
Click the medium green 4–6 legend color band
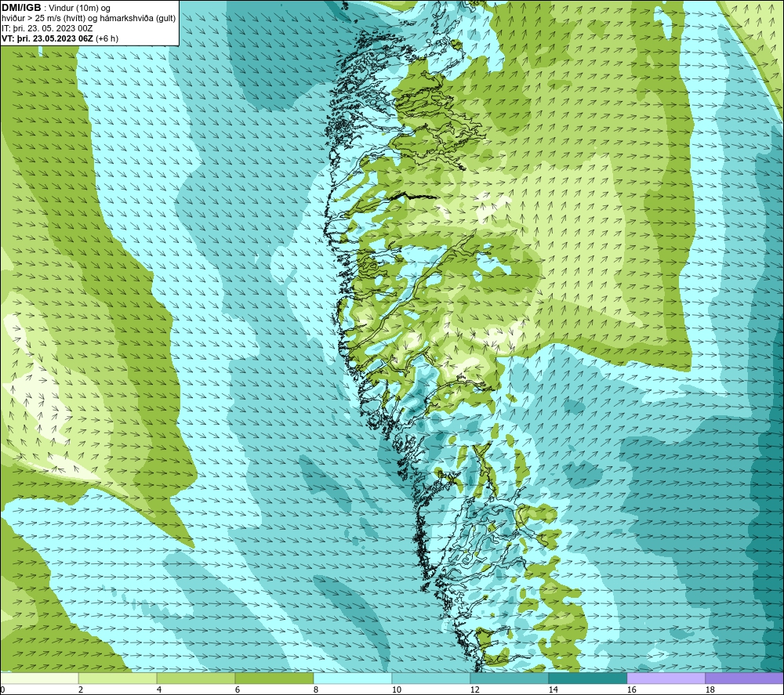pos(196,679)
